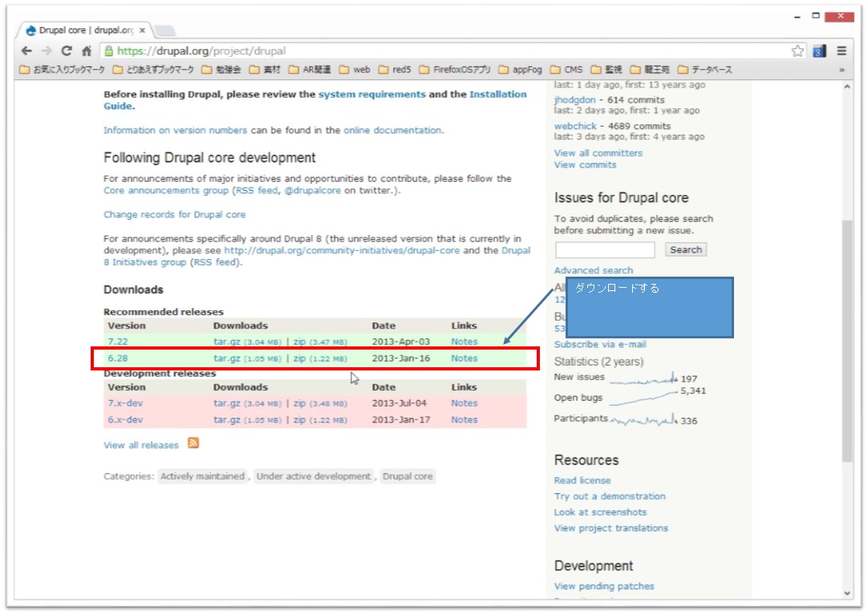The width and height of the screenshot is (868, 615).
Task: Open the red5 bookmark folder
Action: click(x=395, y=70)
